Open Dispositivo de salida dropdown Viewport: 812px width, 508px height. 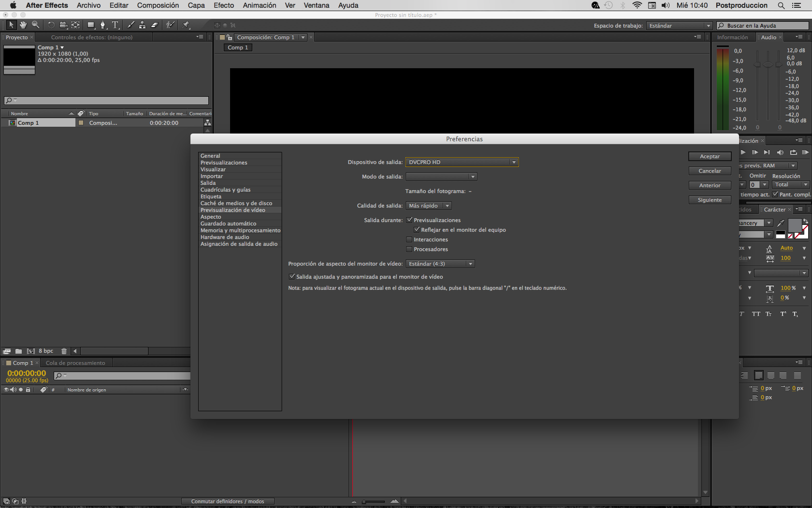462,162
